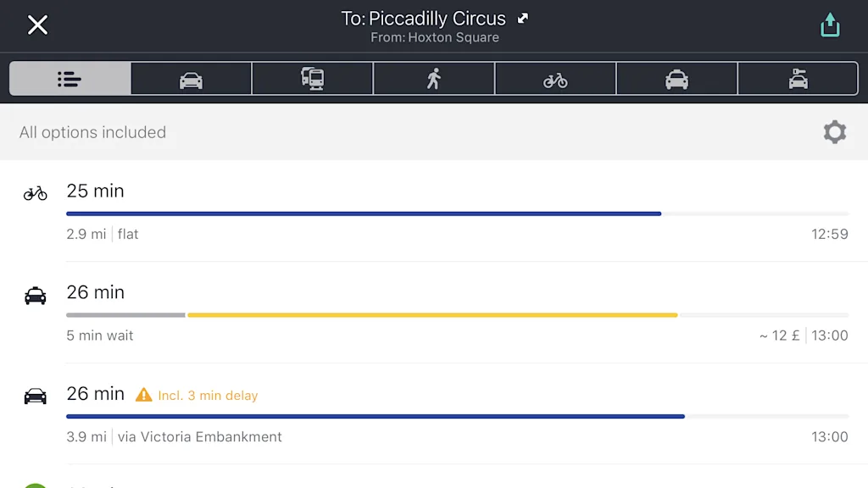Image resolution: width=868 pixels, height=488 pixels.
Task: Switch to the car driving tab
Action: [x=191, y=79]
